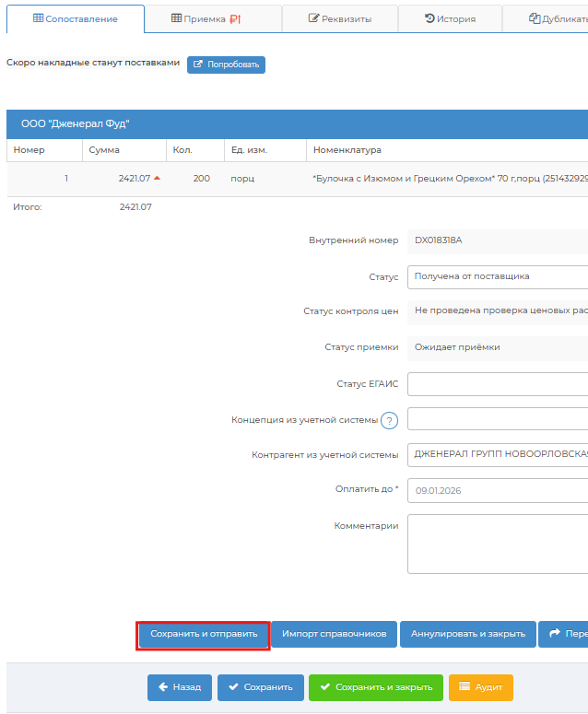Open Контрагент из учетной системы dropdown

497,455
